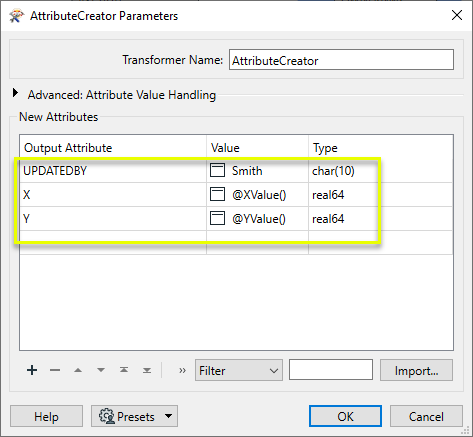
Task: Move row to top icon
Action: (x=124, y=370)
